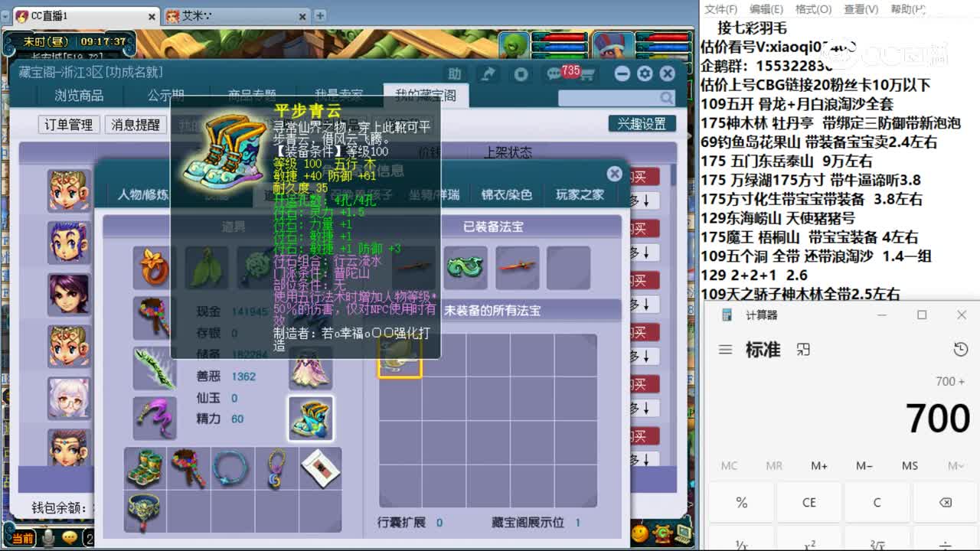
Task: Click the MS memory store button
Action: click(x=910, y=466)
